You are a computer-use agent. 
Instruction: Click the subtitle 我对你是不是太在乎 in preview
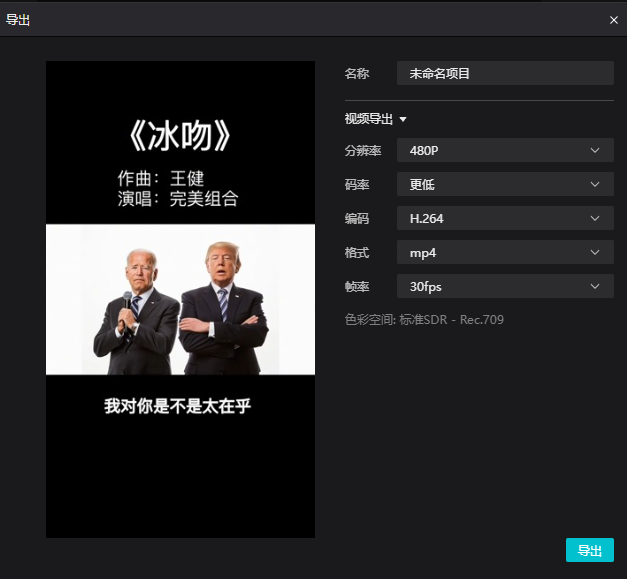click(x=184, y=407)
